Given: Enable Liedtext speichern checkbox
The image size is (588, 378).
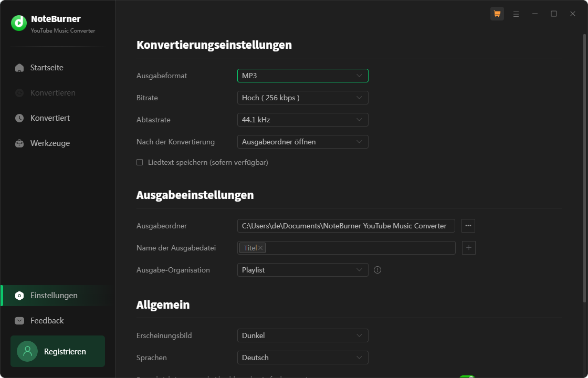Looking at the screenshot, I should pos(140,162).
